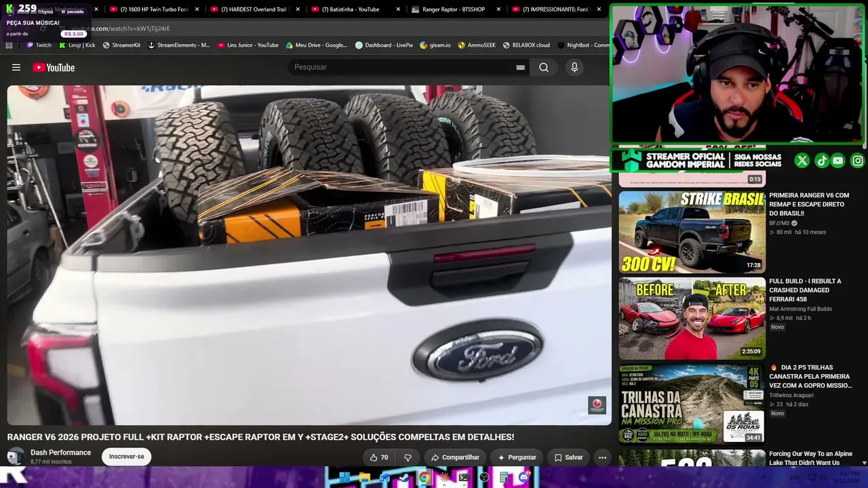Open OBS Studio from the taskbar
868x488 pixels.
click(484, 478)
